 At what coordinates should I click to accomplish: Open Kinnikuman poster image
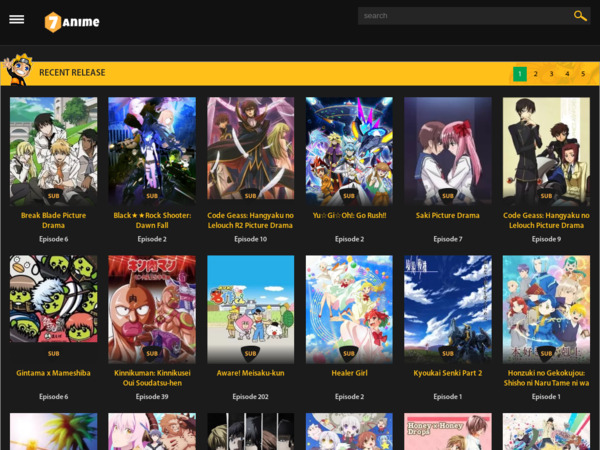pos(152,309)
